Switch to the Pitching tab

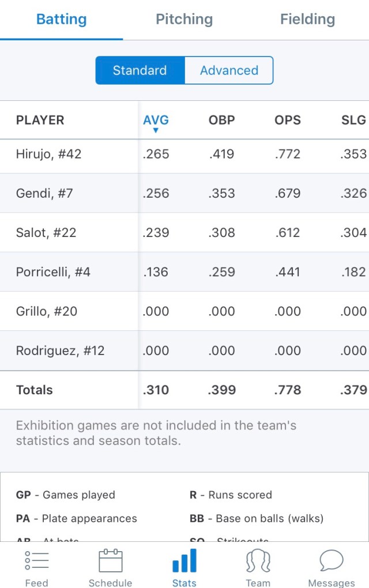184,19
